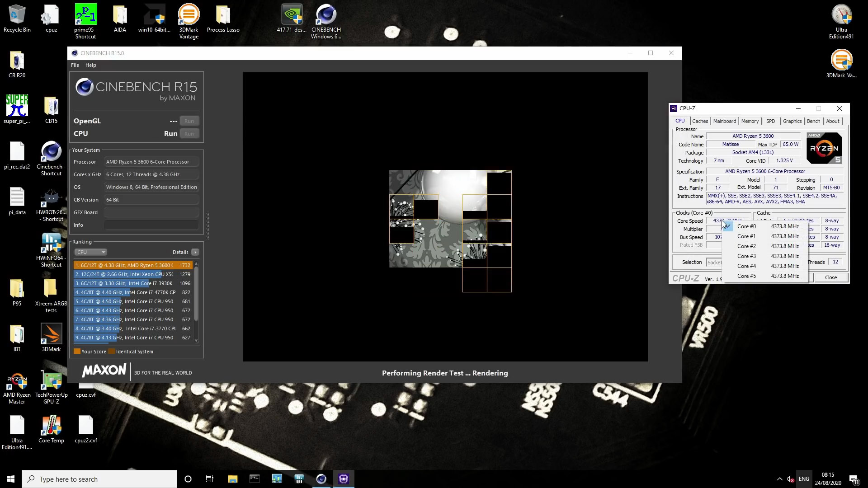Open the Cinebench Shortcut desktop icon
Image resolution: width=868 pixels, height=488 pixels.
51,158
